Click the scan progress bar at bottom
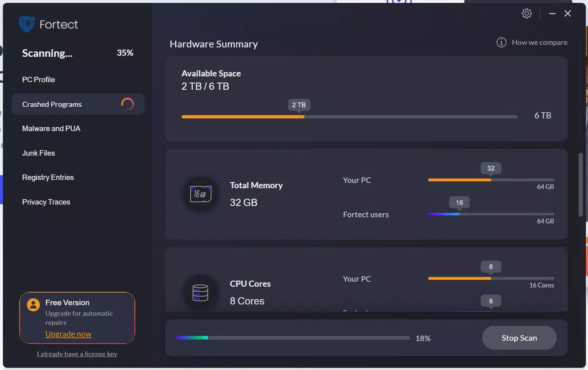 pos(293,338)
